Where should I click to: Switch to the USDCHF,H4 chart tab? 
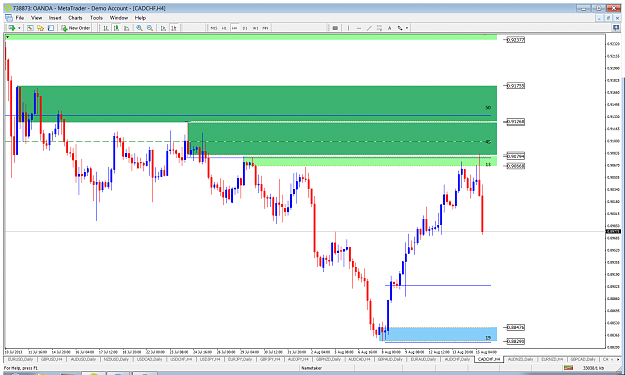[x=180, y=359]
